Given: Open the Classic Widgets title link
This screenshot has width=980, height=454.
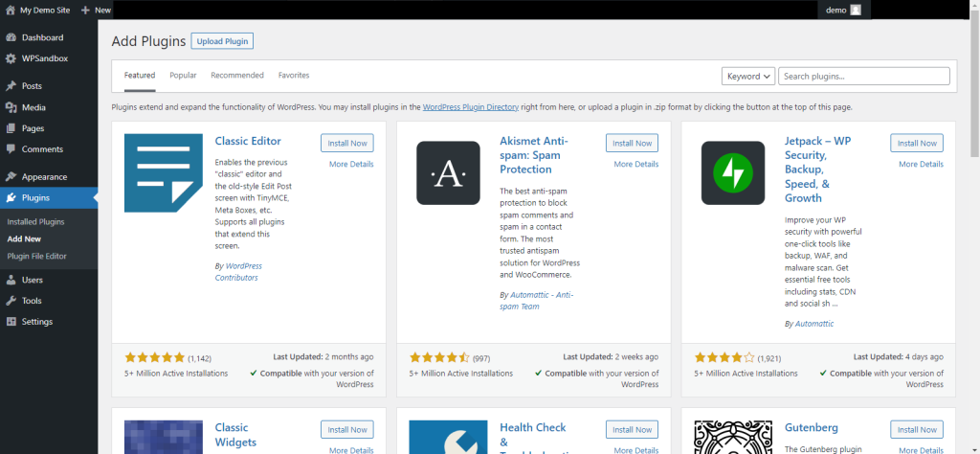Looking at the screenshot, I should point(235,435).
